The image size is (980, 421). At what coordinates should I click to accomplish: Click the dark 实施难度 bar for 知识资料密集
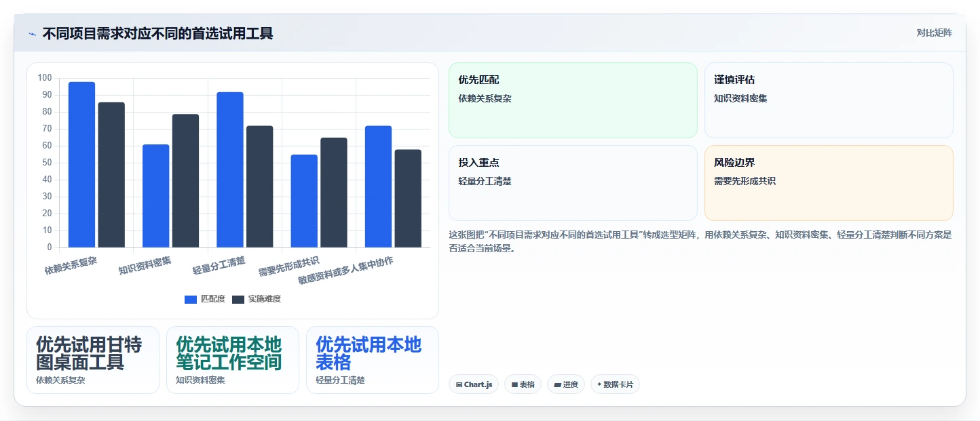click(185, 181)
